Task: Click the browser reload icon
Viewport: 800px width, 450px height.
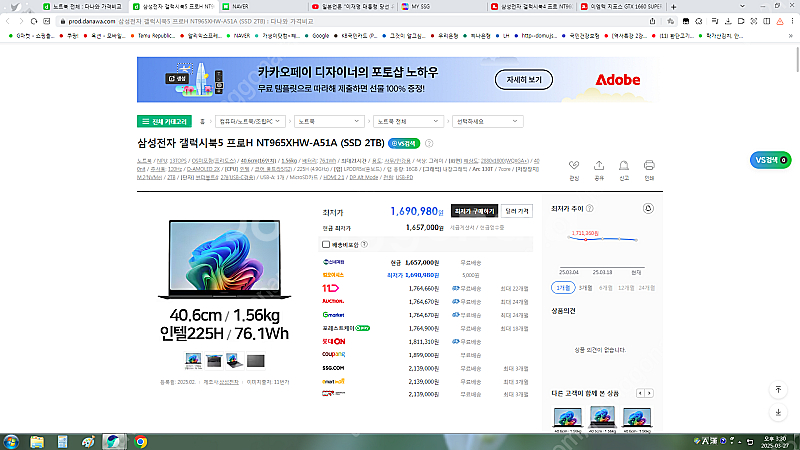Action: (34, 21)
